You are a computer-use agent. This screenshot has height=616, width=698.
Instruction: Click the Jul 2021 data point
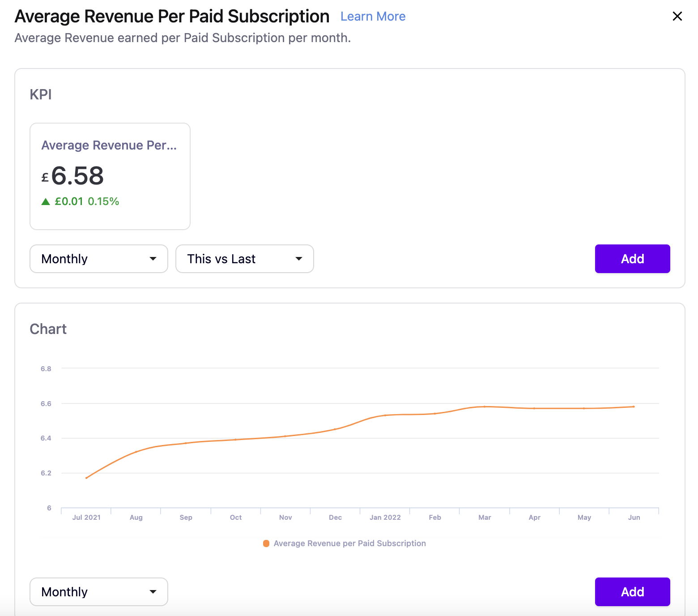[86, 478]
